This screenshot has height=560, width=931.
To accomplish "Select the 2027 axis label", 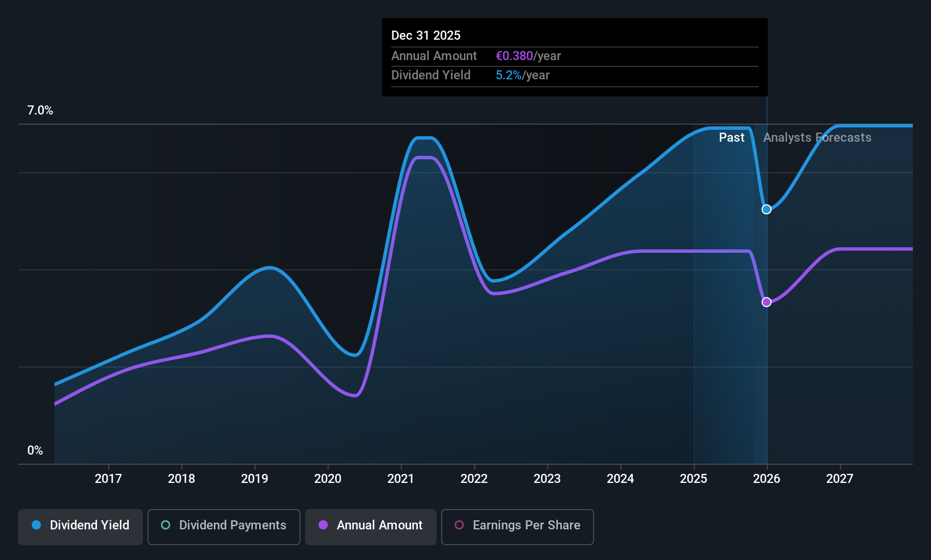I will (840, 478).
